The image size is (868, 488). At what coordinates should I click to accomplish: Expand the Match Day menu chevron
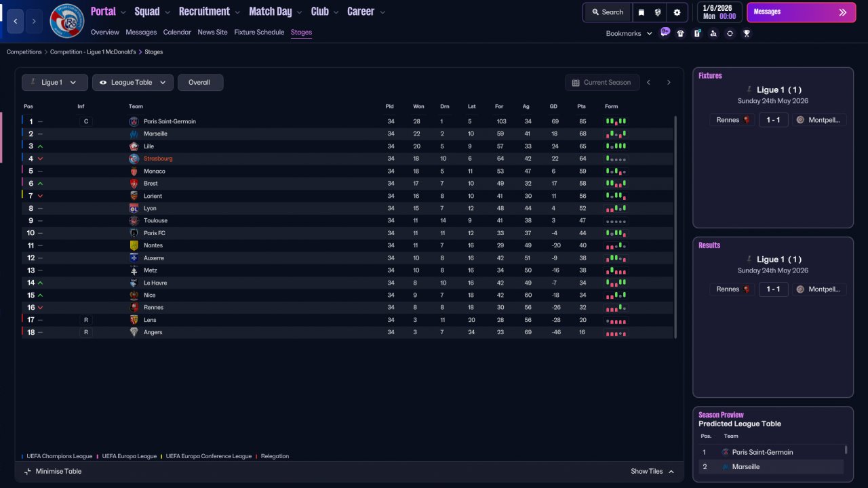[299, 12]
